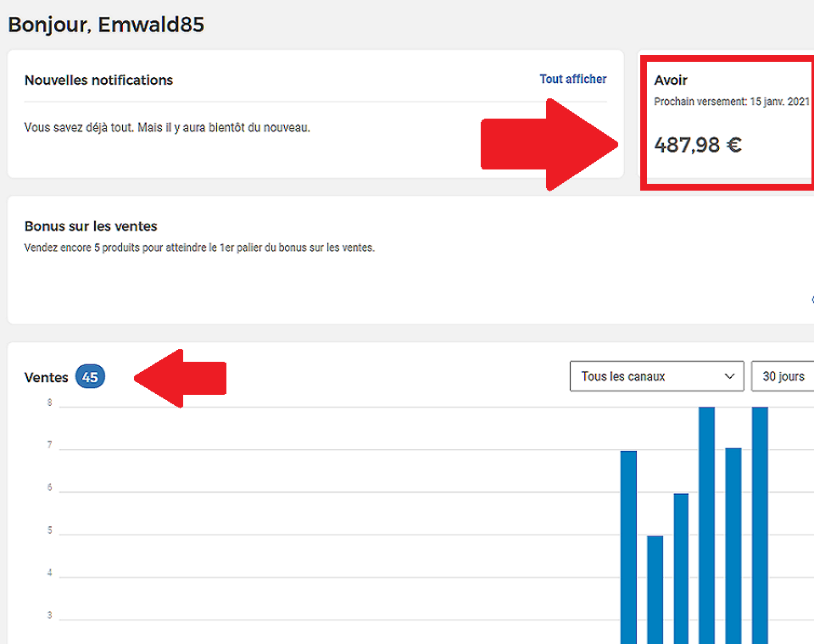Viewport: 814px width, 644px height.
Task: Click the Nouvelles notifications heading
Action: coord(98,80)
